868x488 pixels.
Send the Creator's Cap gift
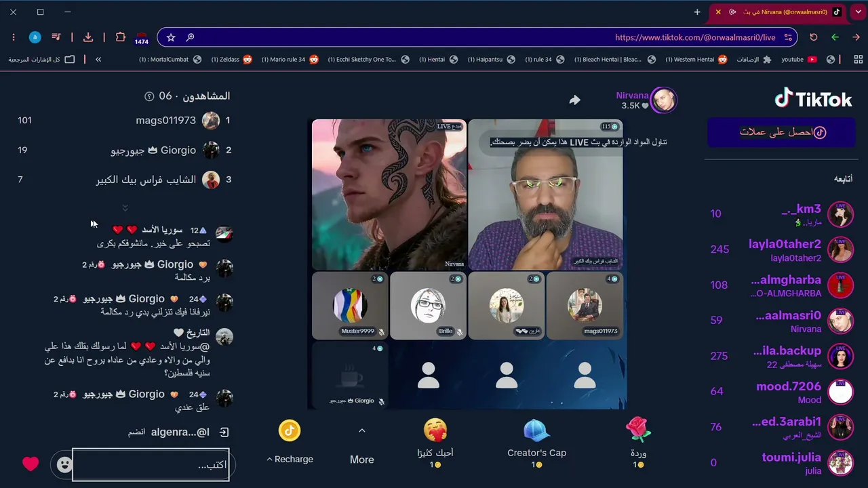click(x=536, y=441)
